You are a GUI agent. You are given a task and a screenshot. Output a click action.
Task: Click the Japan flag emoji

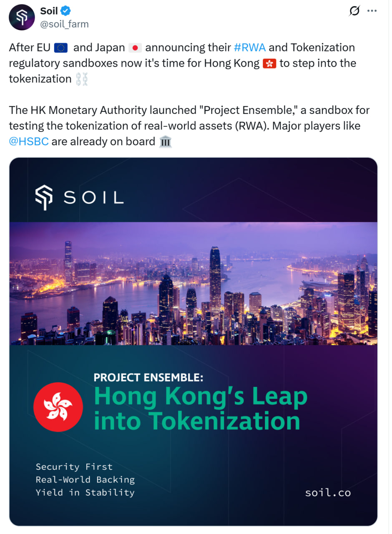pyautogui.click(x=135, y=48)
